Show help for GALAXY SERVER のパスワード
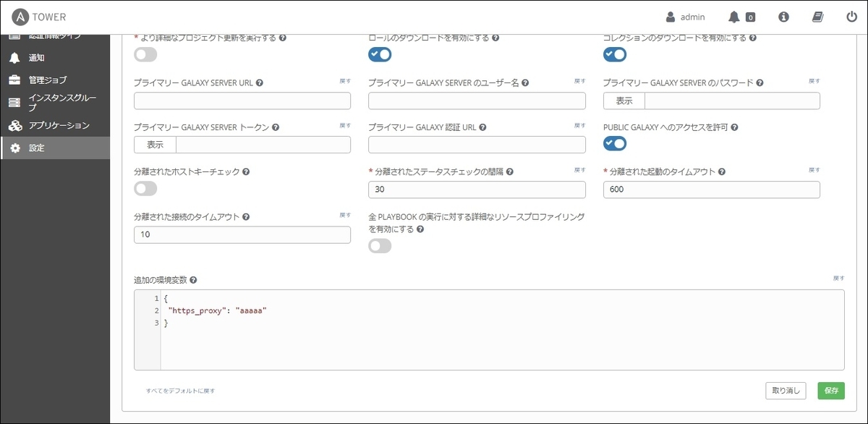This screenshot has height=424, width=868. tap(760, 83)
